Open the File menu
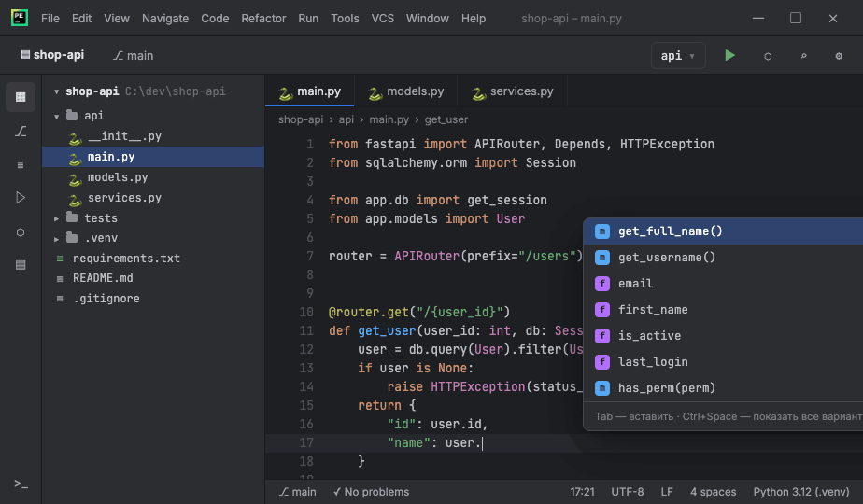 (x=50, y=18)
